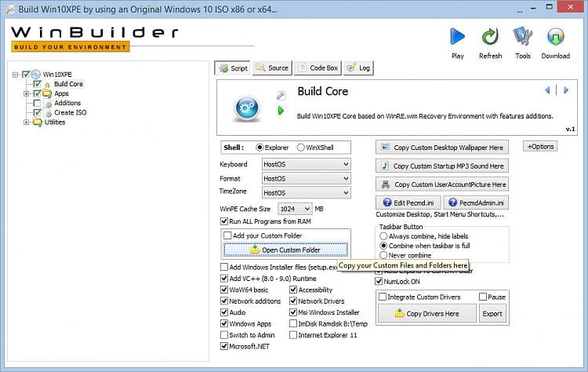Toggle Run ALL Programs from RAM
This screenshot has width=588, height=372.
(224, 221)
